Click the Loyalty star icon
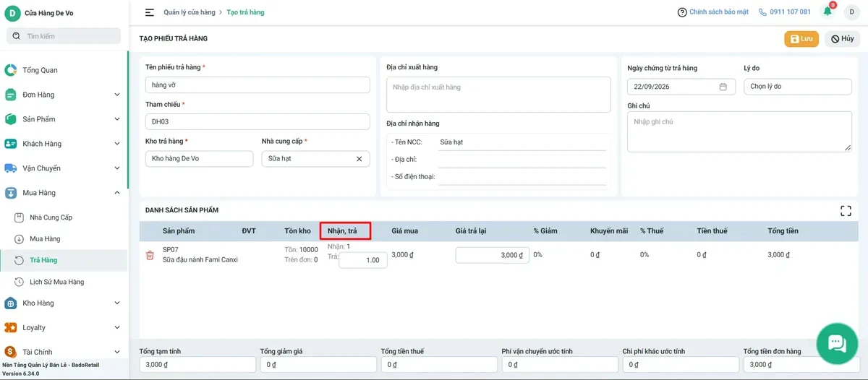The height and width of the screenshot is (380, 868). (x=11, y=328)
